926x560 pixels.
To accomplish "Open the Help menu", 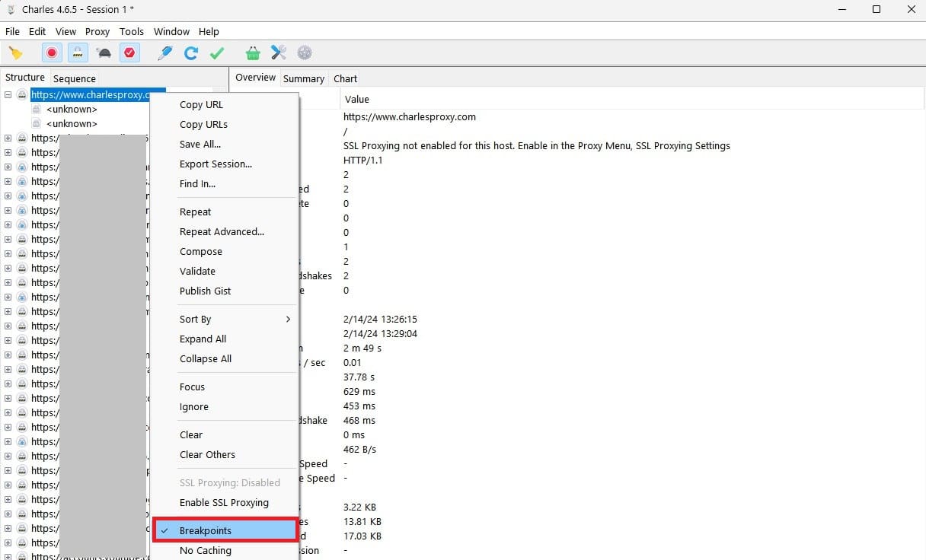I will click(x=209, y=31).
